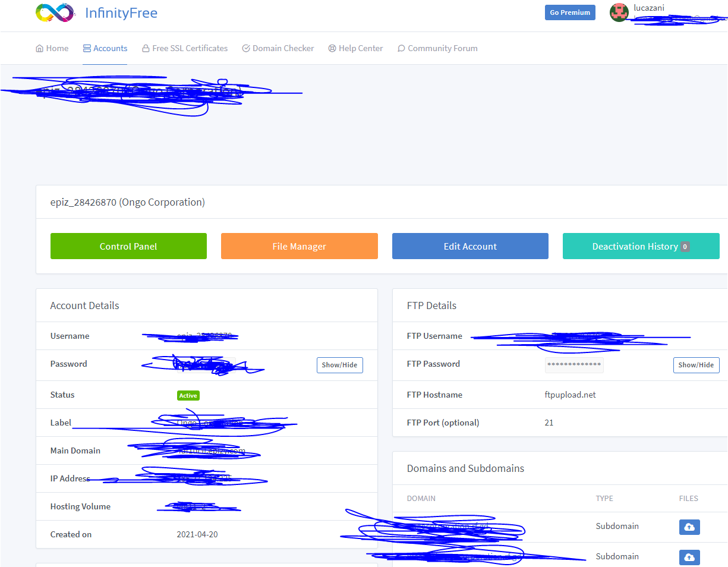
Task: Open the Domain Checker tab
Action: tap(278, 49)
